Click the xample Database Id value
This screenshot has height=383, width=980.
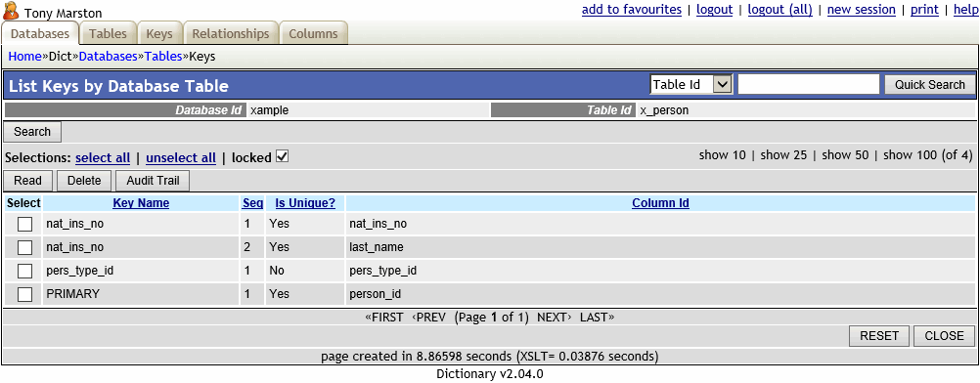point(269,110)
